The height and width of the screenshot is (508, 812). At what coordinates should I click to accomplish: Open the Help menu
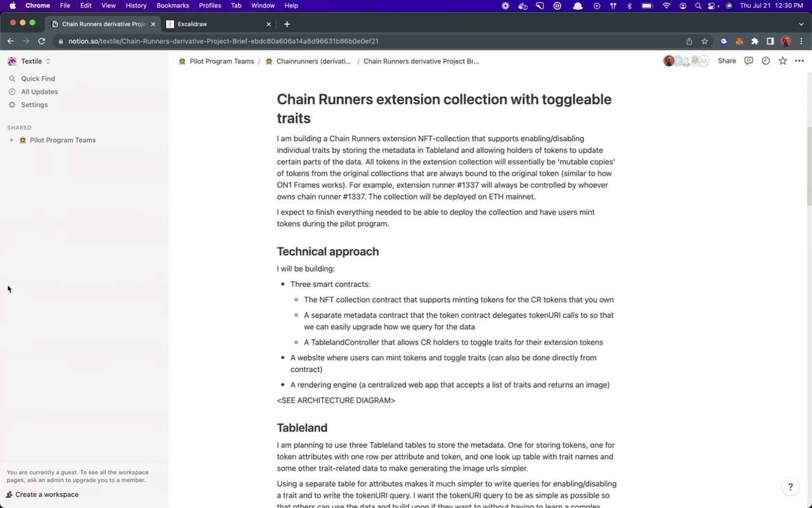click(x=291, y=6)
